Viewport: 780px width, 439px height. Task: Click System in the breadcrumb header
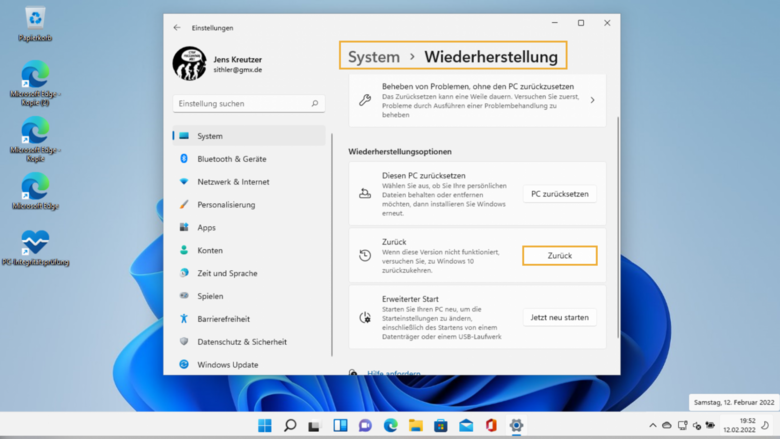pos(374,57)
